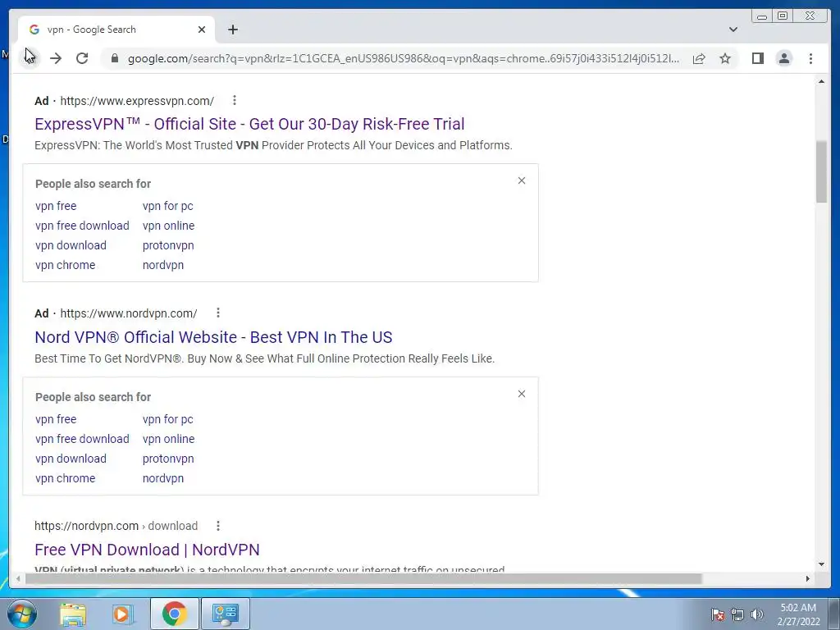Image resolution: width=840 pixels, height=630 pixels.
Task: Search 'nordvpn' in second suggestion box
Action: click(x=163, y=478)
